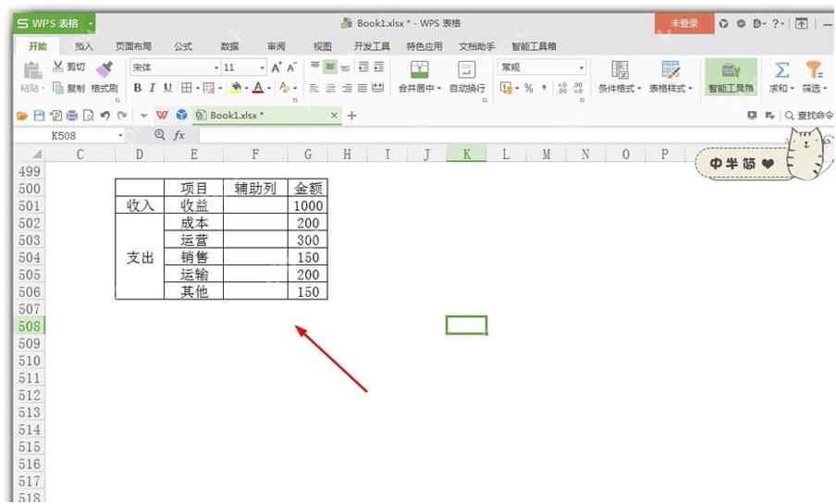This screenshot has width=836, height=504.
Task: Click the Cut (剪切) scissors button
Action: (68, 67)
